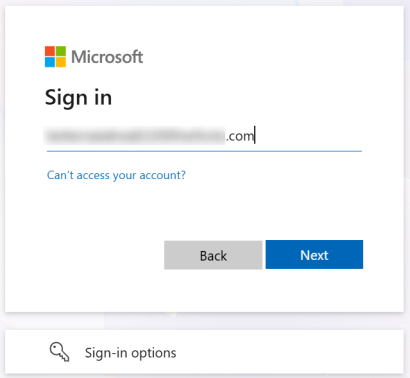Viewport: 410px width, 378px height.
Task: Click the red square in Microsoft logo
Action: (x=50, y=51)
